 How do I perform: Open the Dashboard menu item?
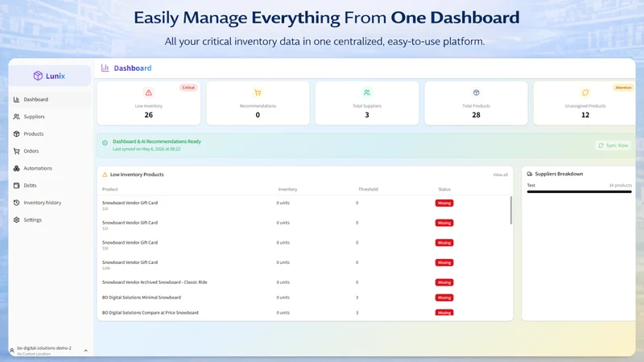pos(50,99)
